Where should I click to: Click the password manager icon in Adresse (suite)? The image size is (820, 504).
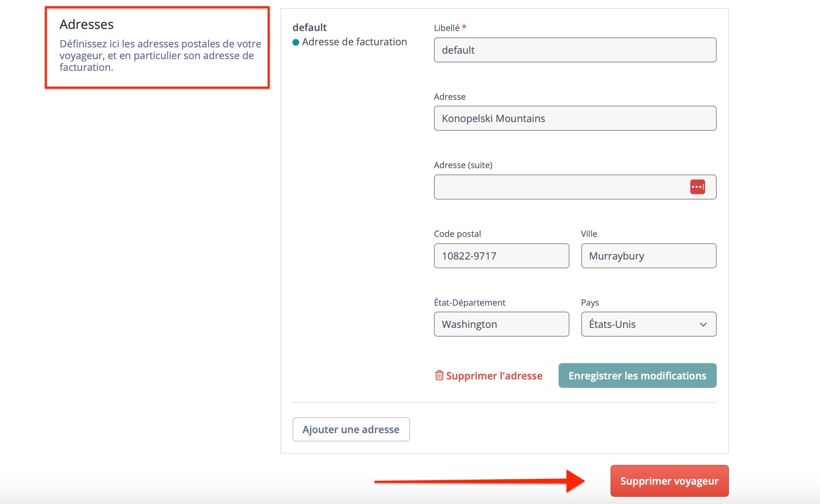click(x=697, y=187)
